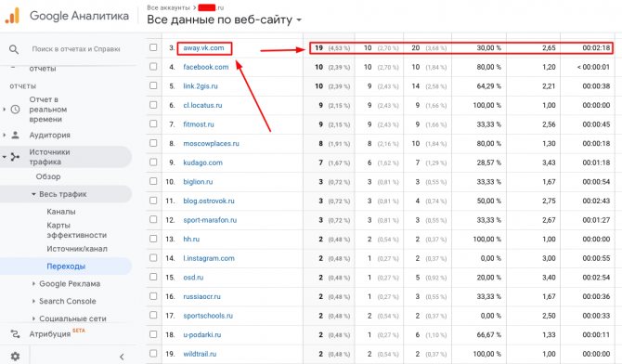The image size is (622, 364).
Task: Open the blog.ostrovok.ru referral link
Action: 209,201
